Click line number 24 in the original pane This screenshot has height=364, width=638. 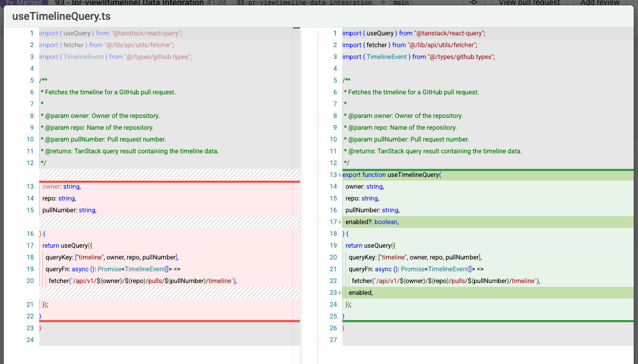[30, 340]
